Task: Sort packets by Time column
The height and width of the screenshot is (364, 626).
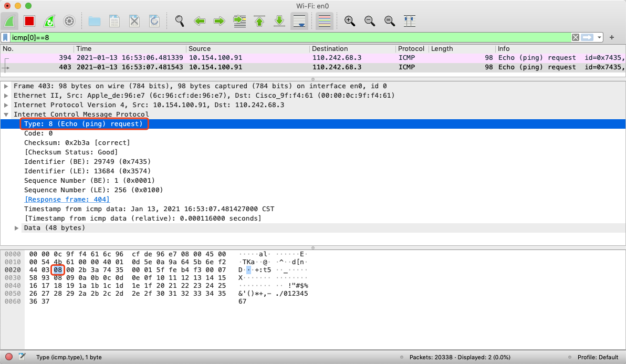Action: coord(130,49)
